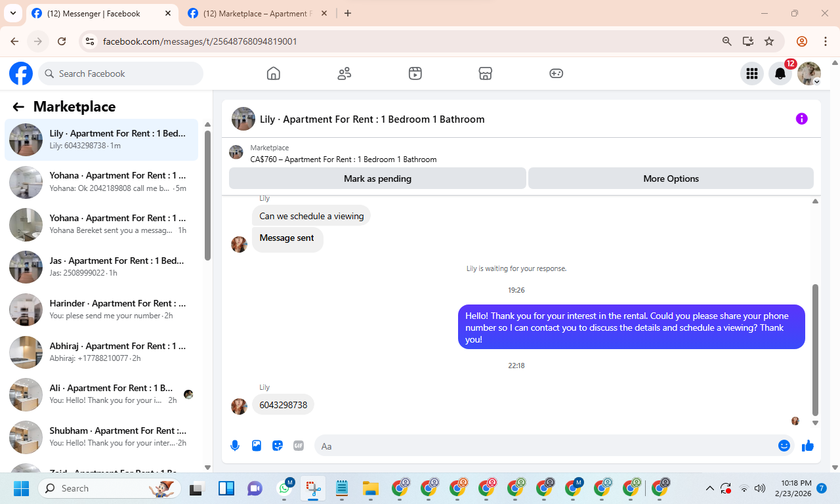The height and width of the screenshot is (504, 840).
Task: Click the conversation list scrollbar thumb
Action: pyautogui.click(x=207, y=196)
